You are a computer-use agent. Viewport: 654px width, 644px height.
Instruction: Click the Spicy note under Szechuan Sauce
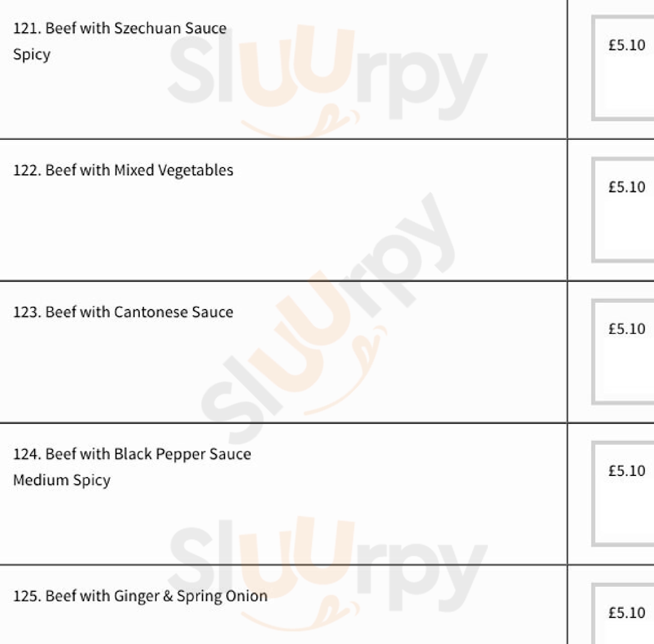(x=32, y=55)
